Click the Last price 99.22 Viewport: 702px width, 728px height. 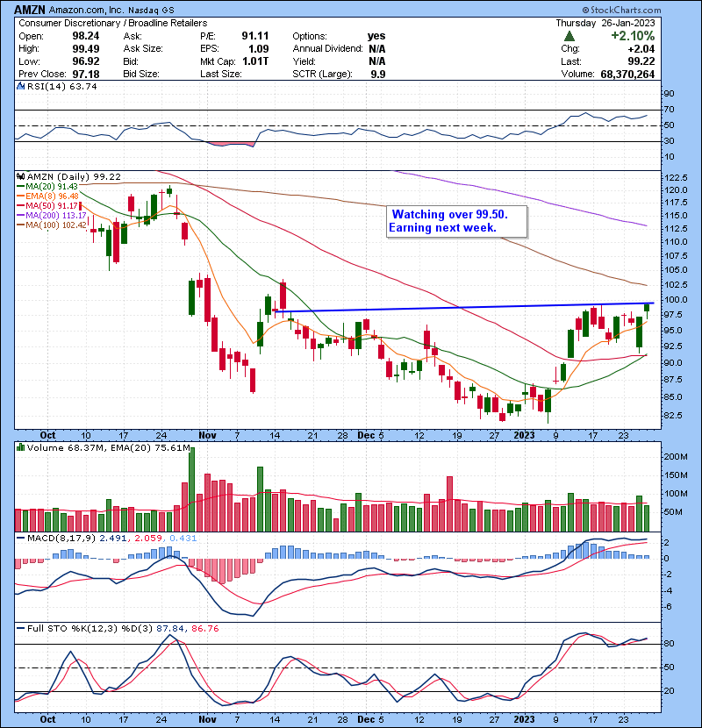coord(641,61)
